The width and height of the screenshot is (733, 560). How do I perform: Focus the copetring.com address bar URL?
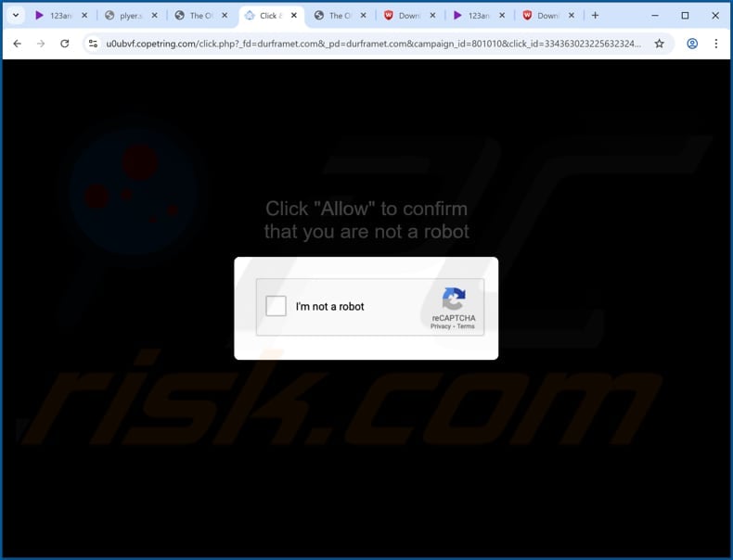tap(374, 44)
